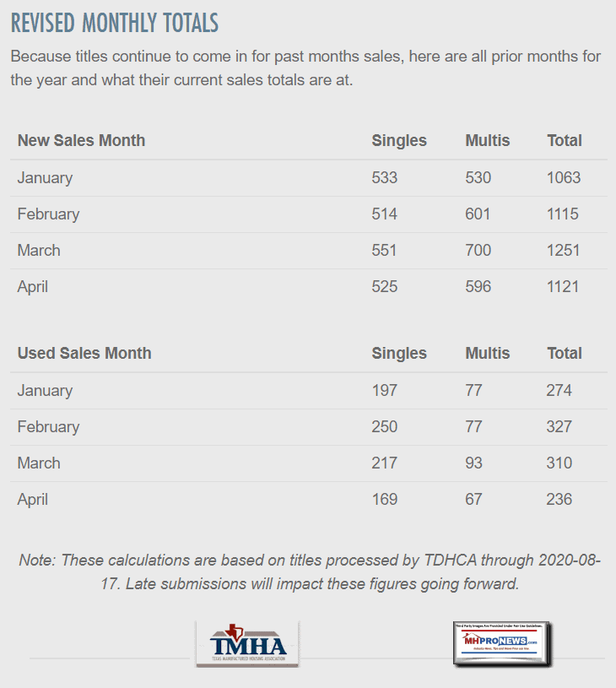Click the new sales Multis column header
Image resolution: width=616 pixels, height=688 pixels.
(488, 141)
